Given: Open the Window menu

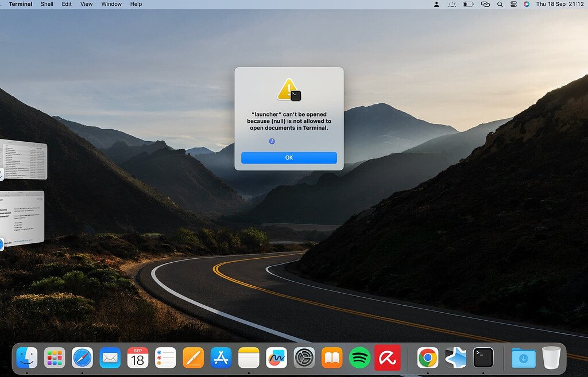Looking at the screenshot, I should point(111,4).
